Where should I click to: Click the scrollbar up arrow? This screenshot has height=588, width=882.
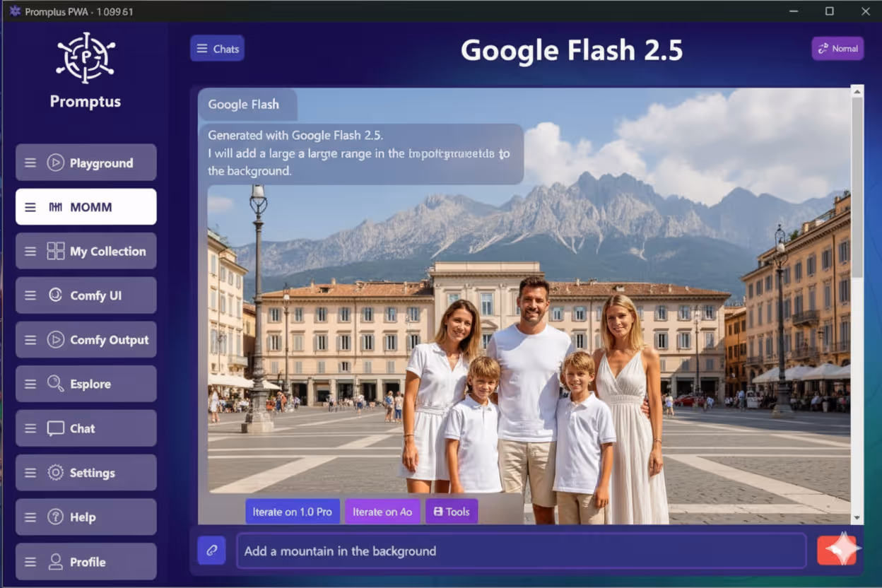(x=857, y=91)
